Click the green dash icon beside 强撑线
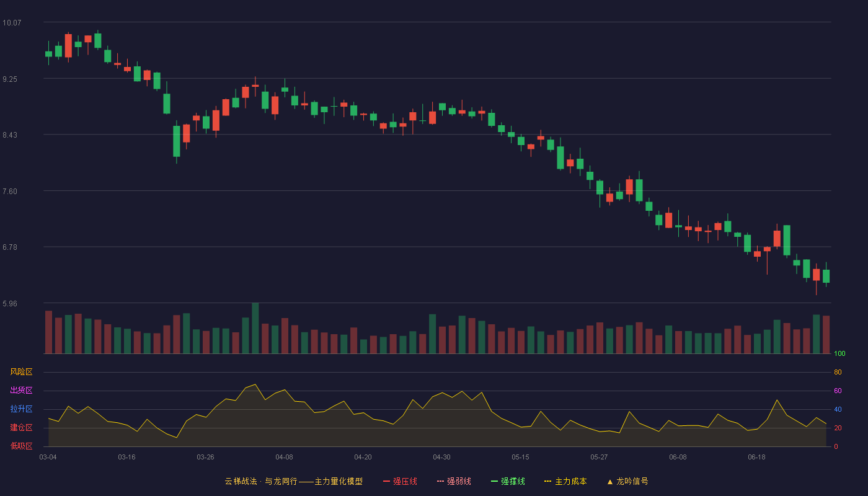Viewport: 868px width, 496px height. pyautogui.click(x=495, y=481)
